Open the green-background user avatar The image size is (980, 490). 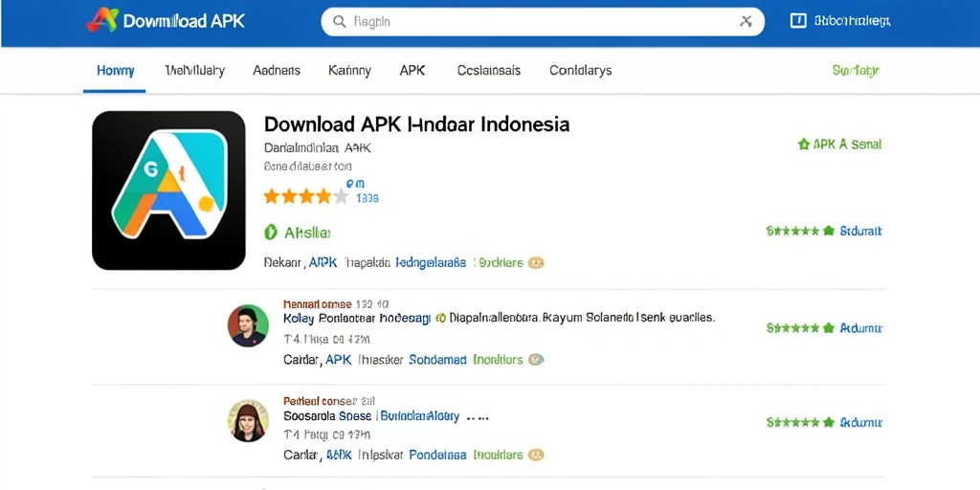tap(248, 325)
